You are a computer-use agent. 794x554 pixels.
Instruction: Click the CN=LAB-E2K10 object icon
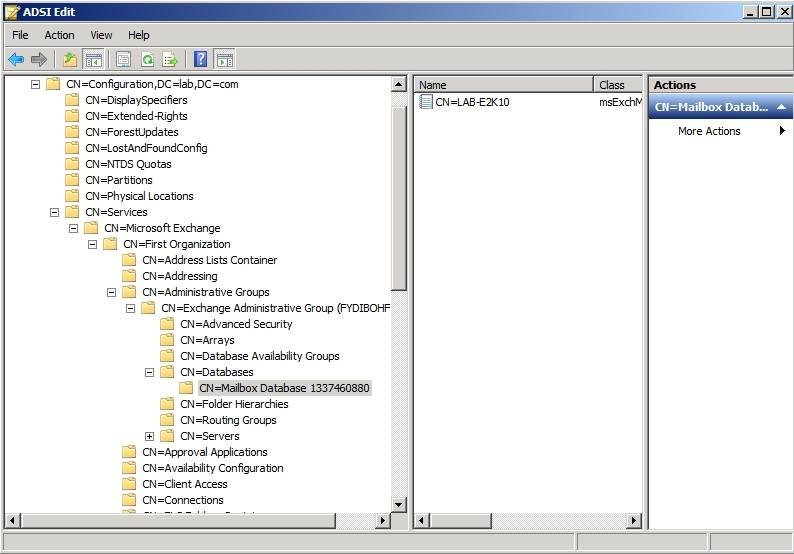tap(426, 102)
